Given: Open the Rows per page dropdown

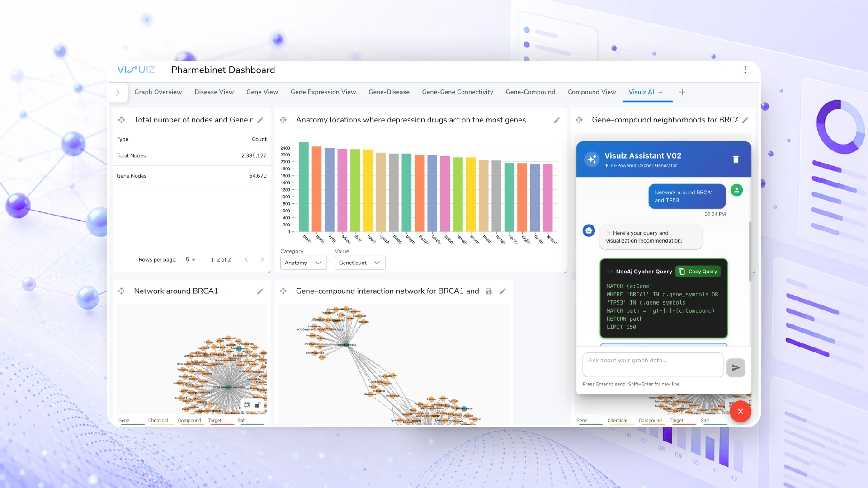Looking at the screenshot, I should pos(190,260).
